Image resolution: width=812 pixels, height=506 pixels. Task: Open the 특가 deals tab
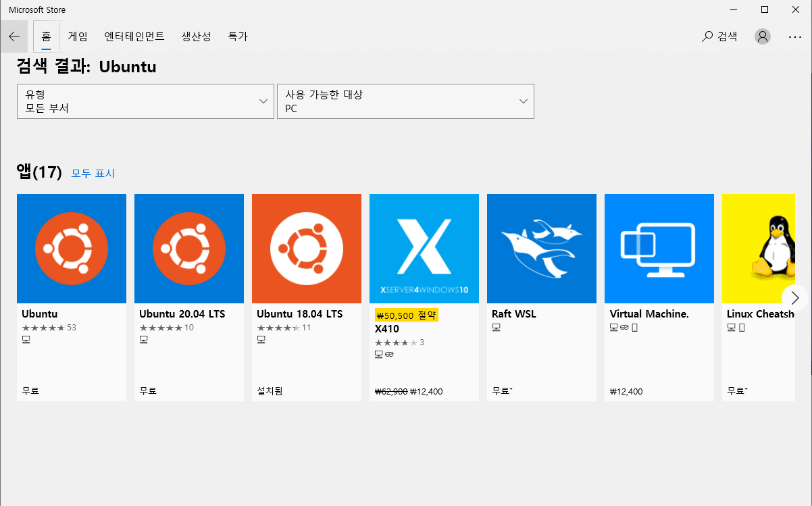tap(238, 36)
